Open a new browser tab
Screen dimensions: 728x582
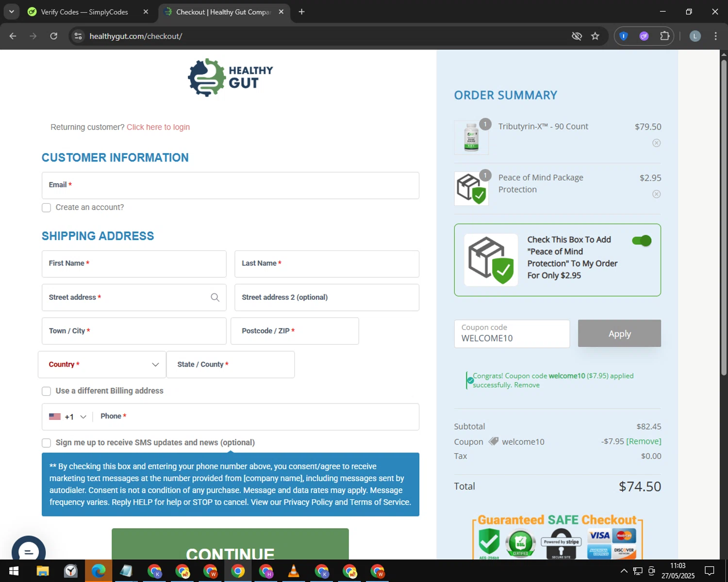[301, 12]
